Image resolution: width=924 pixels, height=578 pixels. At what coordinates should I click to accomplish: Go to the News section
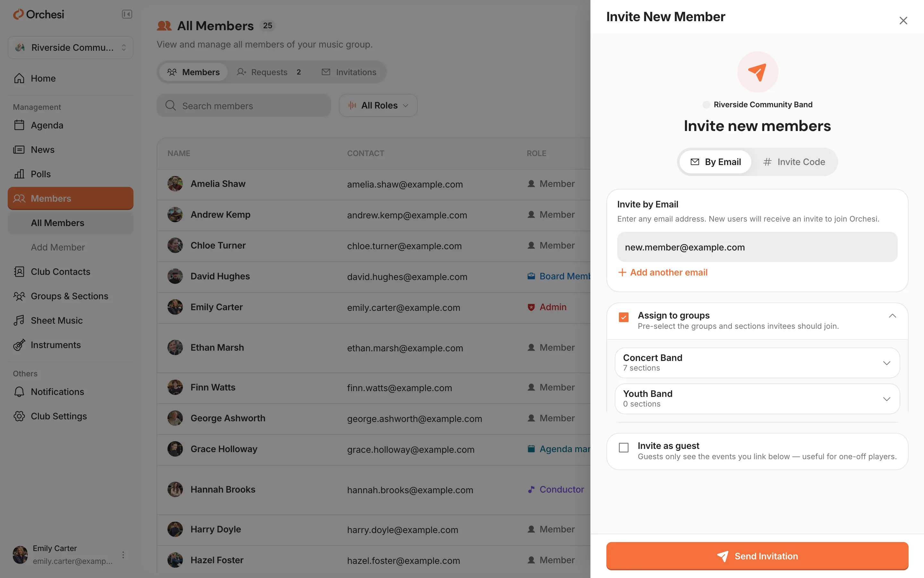[x=71, y=149]
